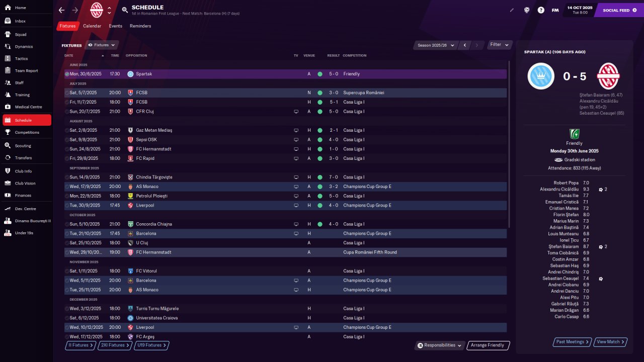Click the Friendly competition icon in match panel
This screenshot has width=644, height=362.
pos(574,134)
